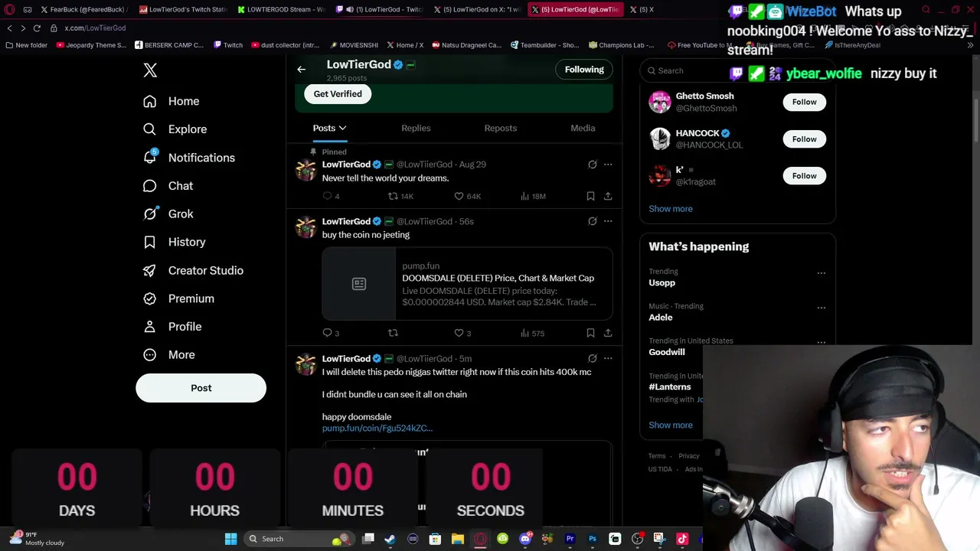Open more options for Adele trend

pyautogui.click(x=822, y=308)
